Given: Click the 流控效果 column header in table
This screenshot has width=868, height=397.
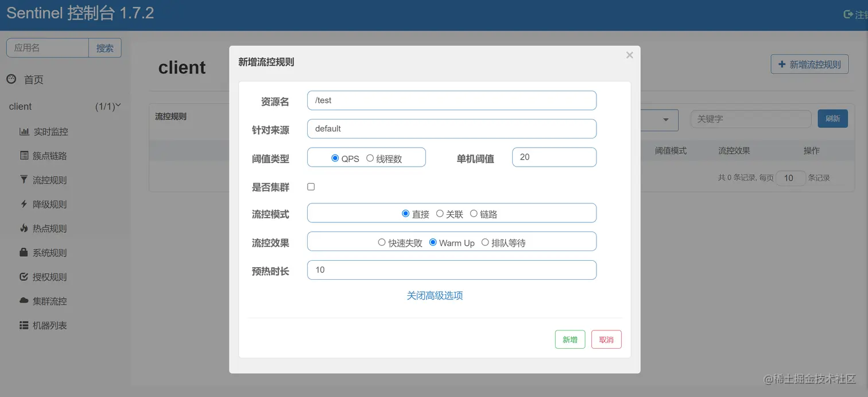Looking at the screenshot, I should point(734,151).
